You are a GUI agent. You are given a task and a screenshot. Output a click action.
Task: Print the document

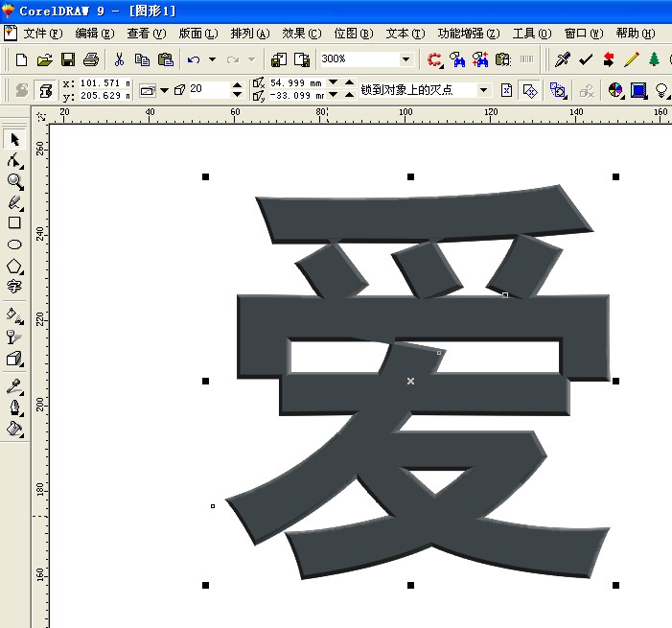pyautogui.click(x=91, y=59)
